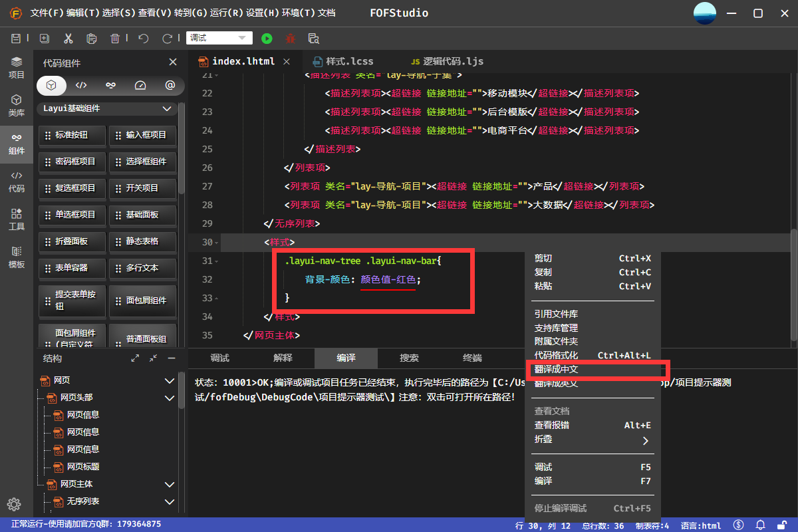This screenshot has height=532, width=798.
Task: Collapse all nodes in the 结构 panel
Action: click(154, 358)
